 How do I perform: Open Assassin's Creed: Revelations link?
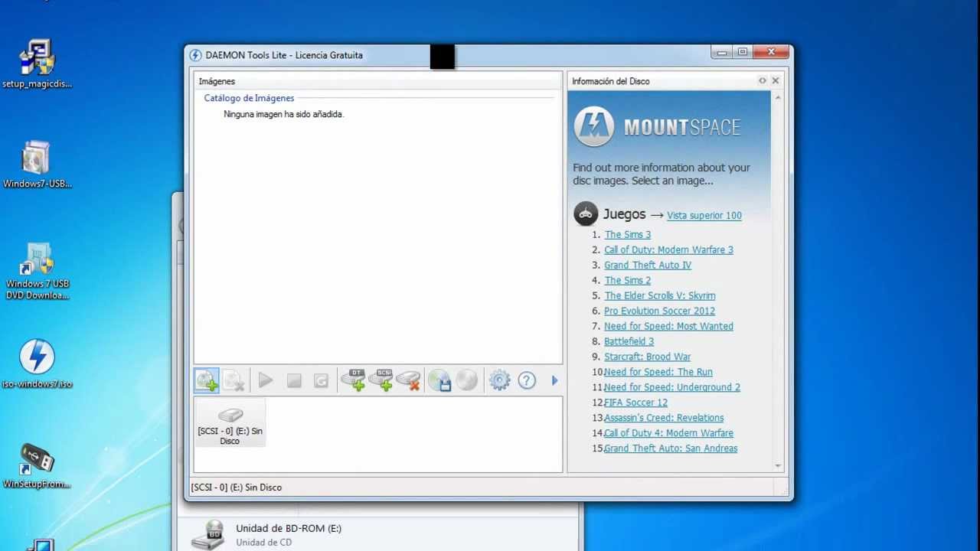click(664, 419)
